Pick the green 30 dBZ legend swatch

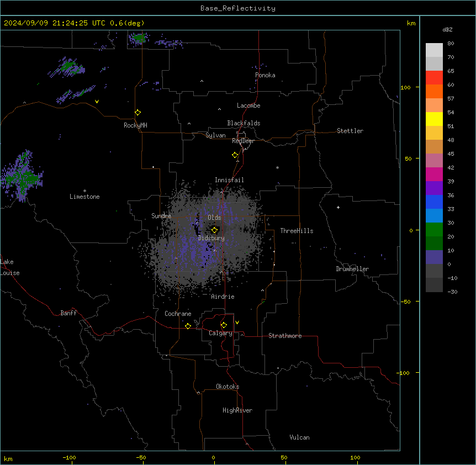pyautogui.click(x=434, y=230)
